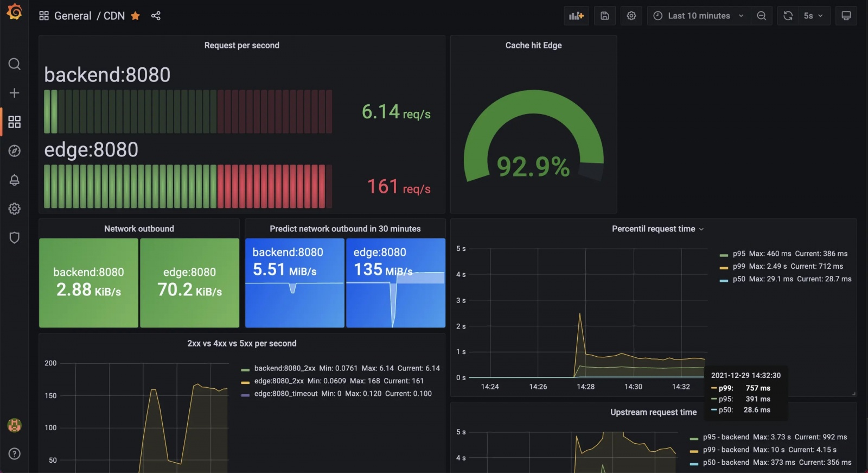The image size is (868, 473).
Task: Open the user profile avatar
Action: [x=15, y=425]
